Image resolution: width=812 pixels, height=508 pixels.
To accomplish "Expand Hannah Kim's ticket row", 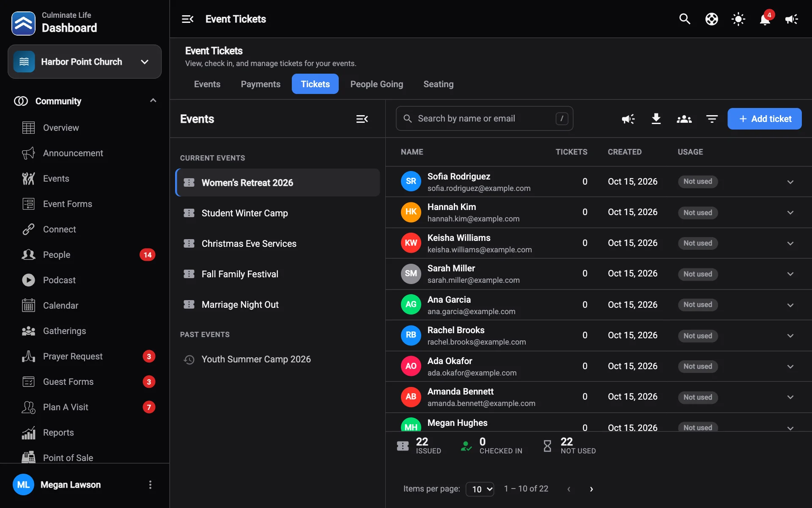I will (790, 212).
